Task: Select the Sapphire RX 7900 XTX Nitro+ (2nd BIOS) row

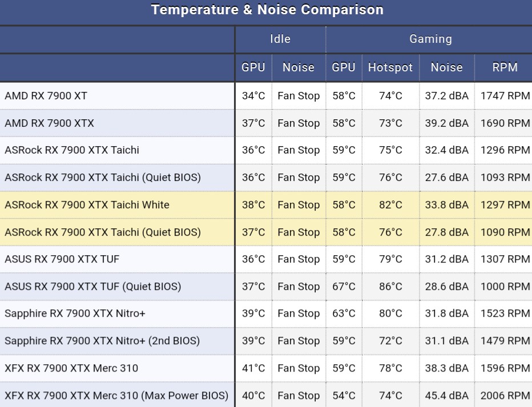Action: (x=102, y=341)
